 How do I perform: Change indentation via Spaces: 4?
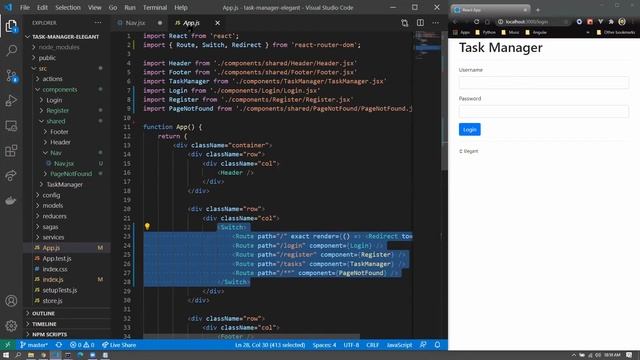point(324,345)
